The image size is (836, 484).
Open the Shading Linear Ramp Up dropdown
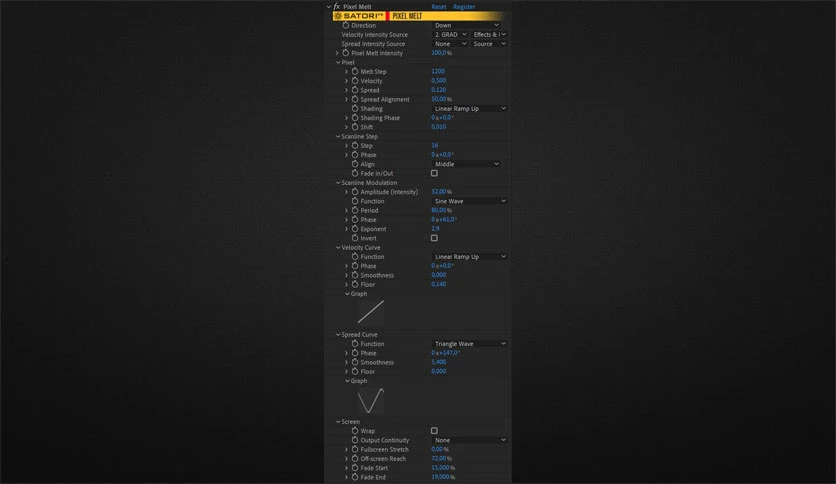click(469, 109)
